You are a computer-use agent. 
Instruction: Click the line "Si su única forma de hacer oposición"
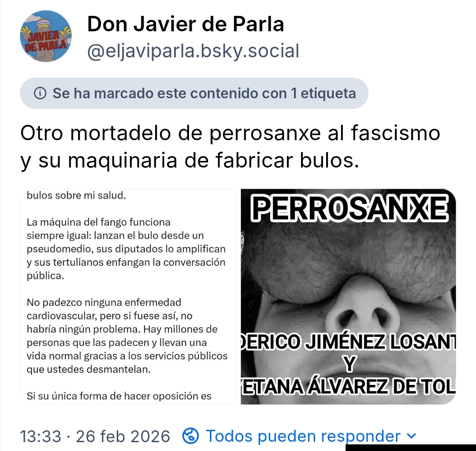pyautogui.click(x=119, y=396)
